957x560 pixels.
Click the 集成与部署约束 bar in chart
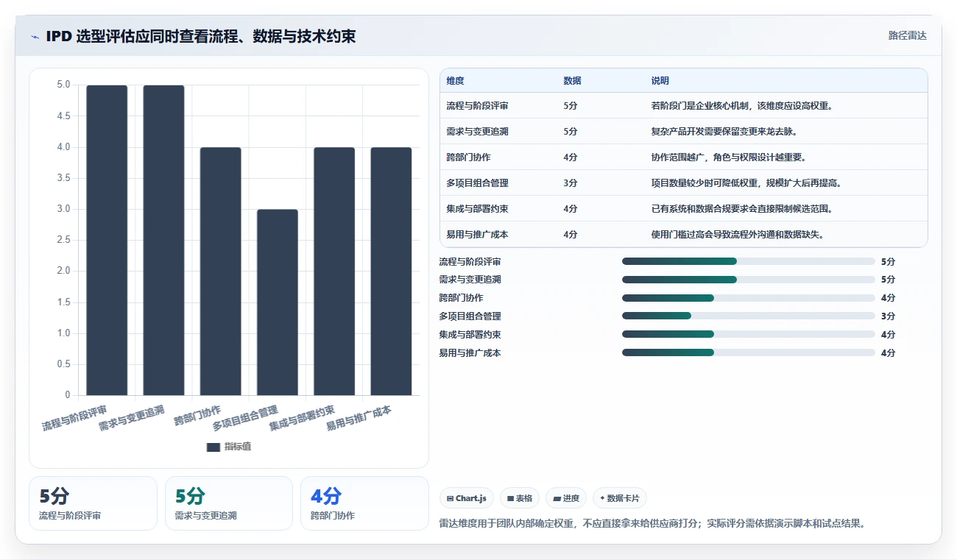334,272
